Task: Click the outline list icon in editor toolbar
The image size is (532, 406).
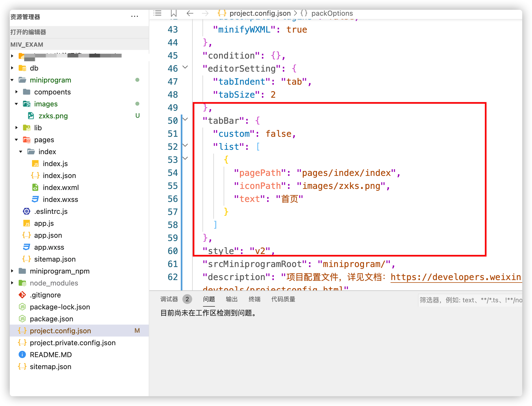Action: [x=157, y=13]
